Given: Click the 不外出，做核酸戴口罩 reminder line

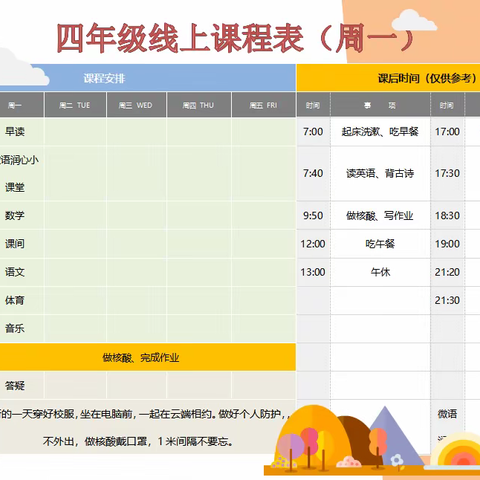Looking at the screenshot, I should pyautogui.click(x=138, y=441).
